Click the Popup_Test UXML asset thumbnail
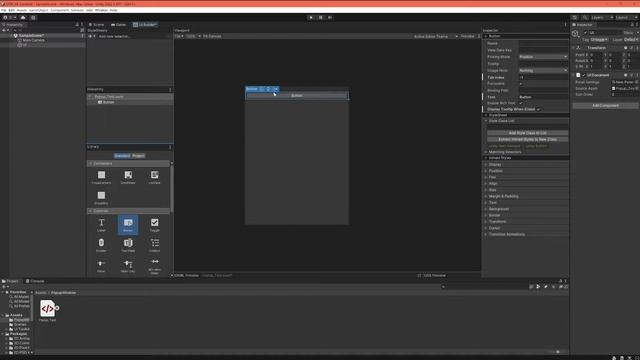The width and height of the screenshot is (640, 360). click(x=48, y=308)
